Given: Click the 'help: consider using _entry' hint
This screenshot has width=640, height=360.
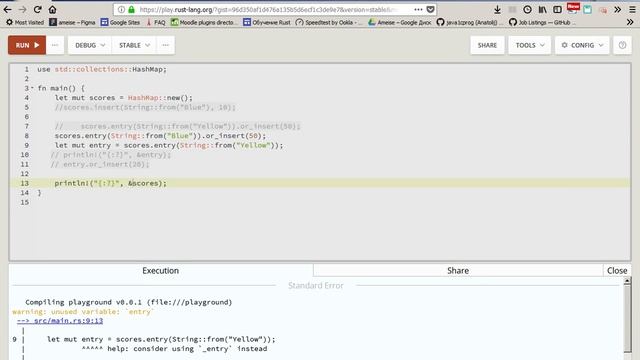Looking at the screenshot, I should click(187, 349).
